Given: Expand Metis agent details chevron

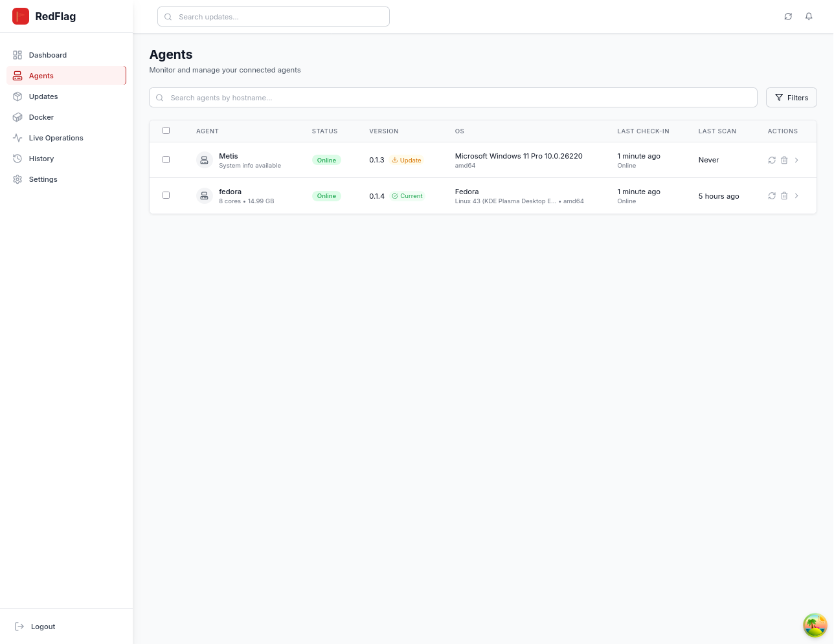Looking at the screenshot, I should point(796,161).
